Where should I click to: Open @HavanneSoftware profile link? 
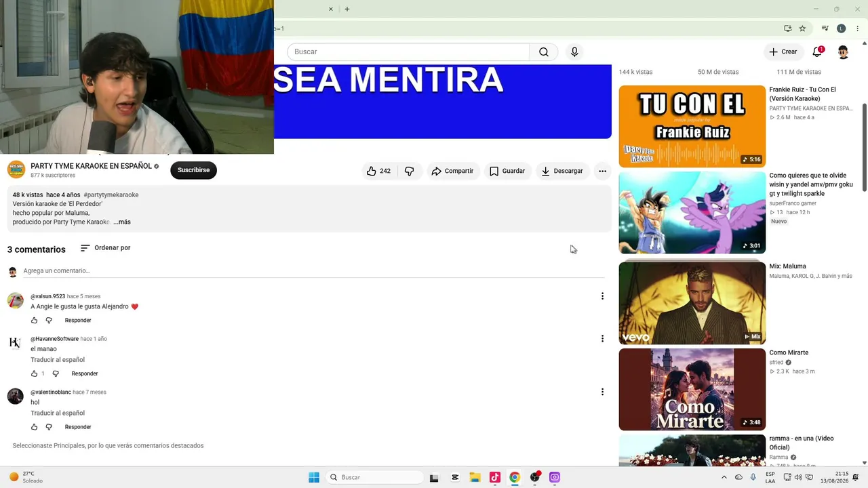click(x=54, y=339)
